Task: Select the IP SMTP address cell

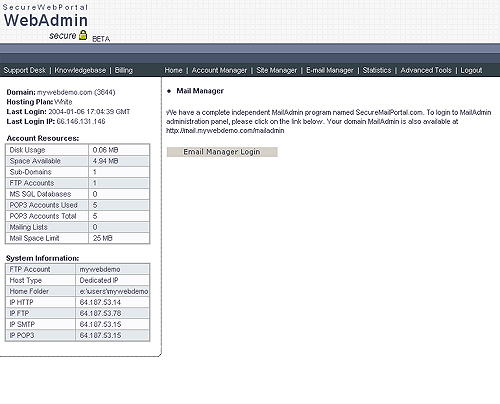Action: click(112, 324)
